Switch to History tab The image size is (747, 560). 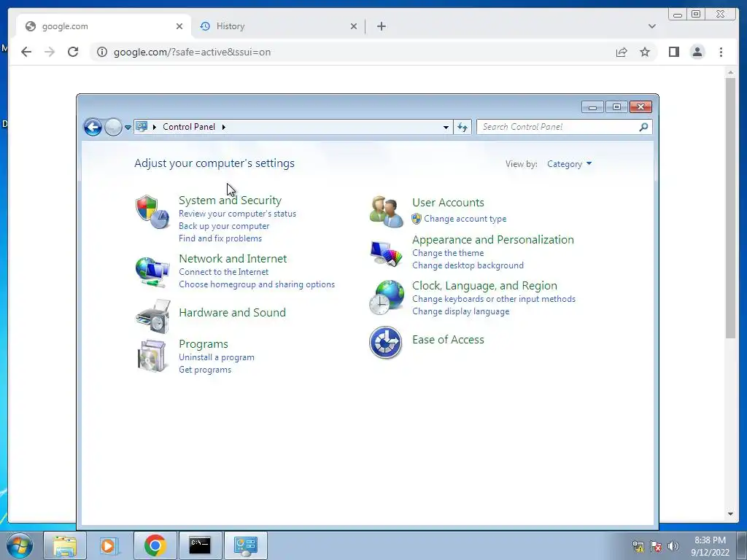(x=279, y=26)
